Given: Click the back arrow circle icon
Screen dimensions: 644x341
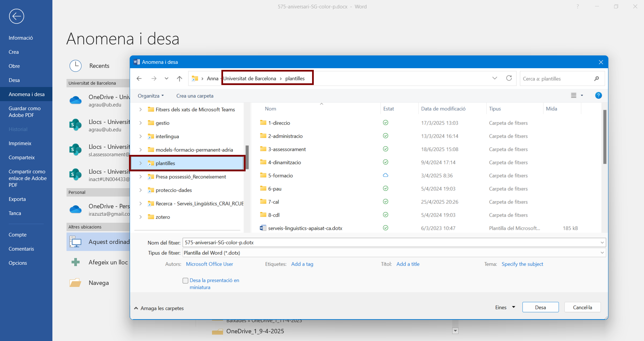Looking at the screenshot, I should (16, 16).
